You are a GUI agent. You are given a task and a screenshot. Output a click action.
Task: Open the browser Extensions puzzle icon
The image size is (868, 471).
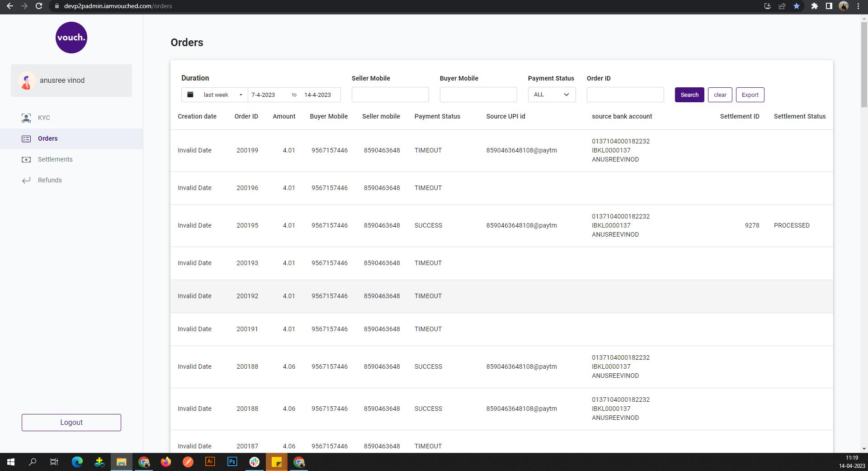[x=814, y=6]
